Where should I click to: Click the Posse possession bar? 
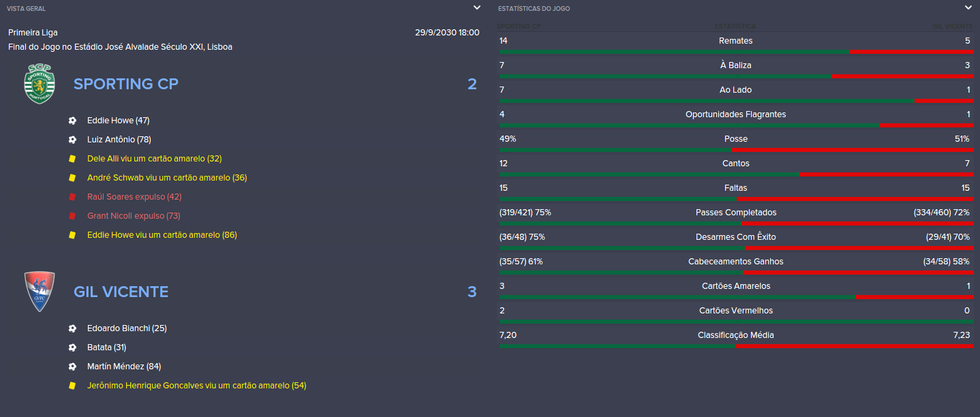pos(737,149)
